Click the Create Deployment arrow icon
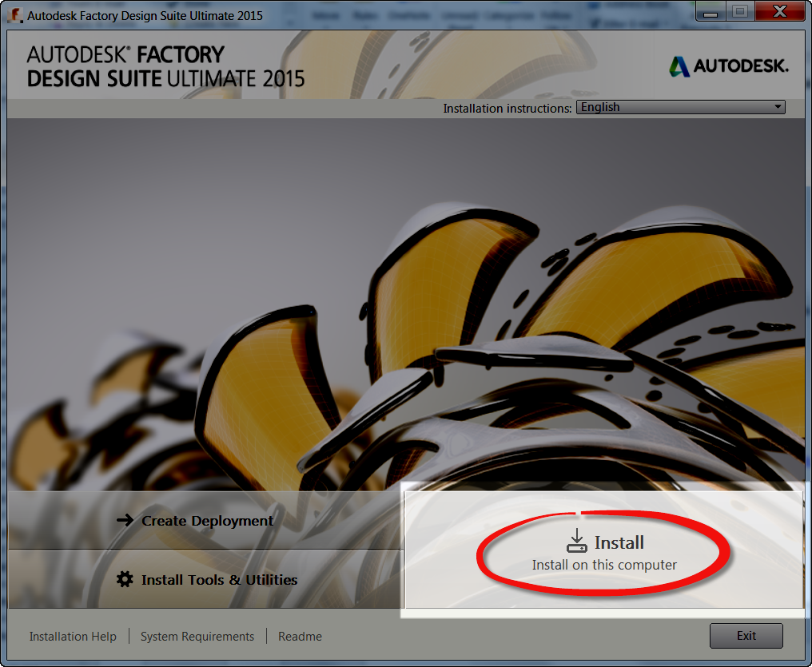This screenshot has width=812, height=667. 125,520
